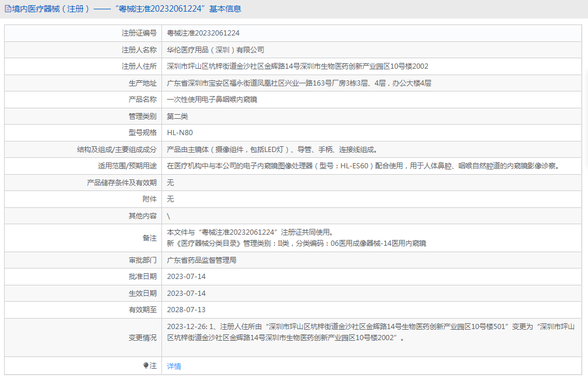Click the 变更情况 label cell
Image resolution: width=588 pixels, height=378 pixels.
(143, 338)
